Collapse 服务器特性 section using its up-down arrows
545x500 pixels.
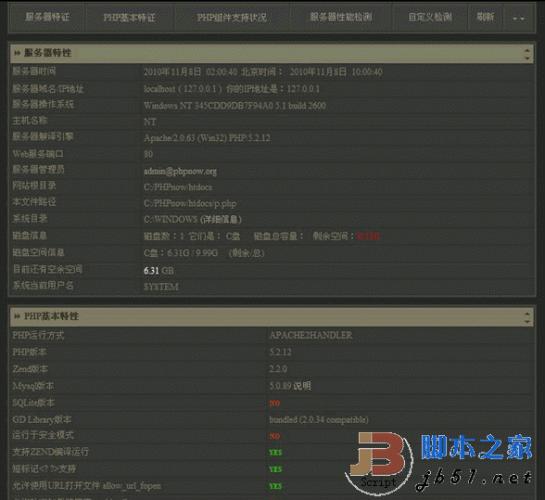527,54
